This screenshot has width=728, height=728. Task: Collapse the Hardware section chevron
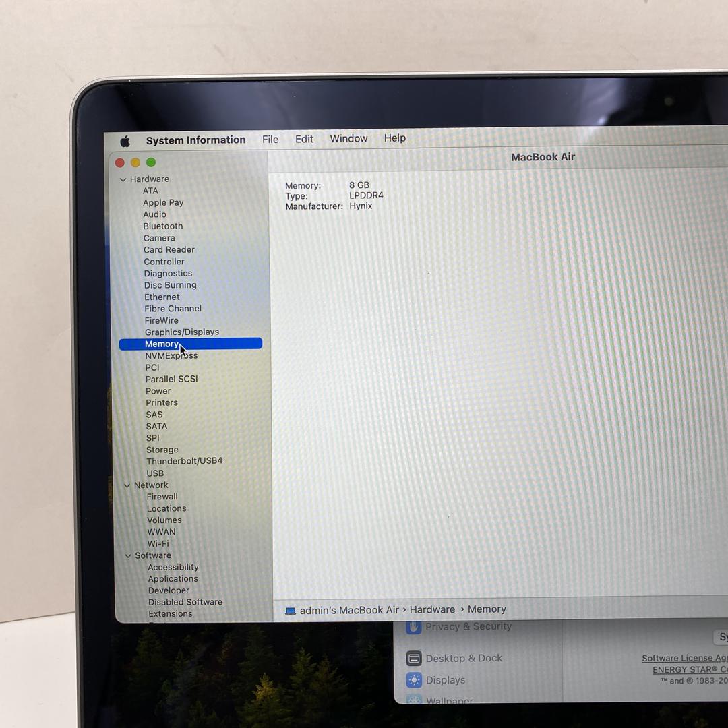123,180
